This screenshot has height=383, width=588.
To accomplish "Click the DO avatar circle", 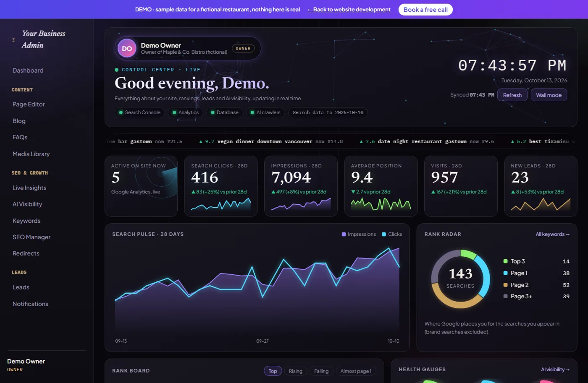I will 127,48.
